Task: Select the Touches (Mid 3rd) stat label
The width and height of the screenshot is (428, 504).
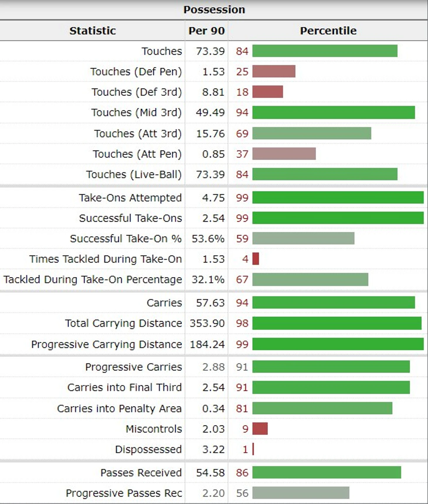Action: pyautogui.click(x=136, y=113)
